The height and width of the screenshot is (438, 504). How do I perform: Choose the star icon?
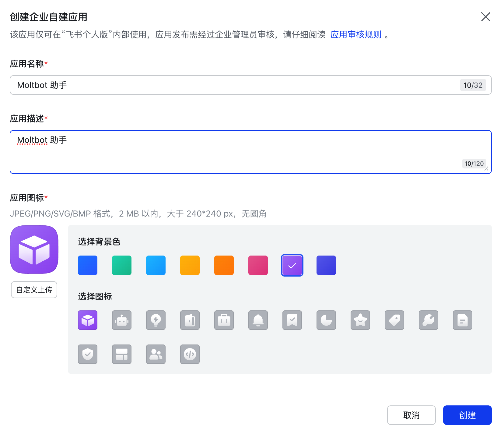coord(360,320)
